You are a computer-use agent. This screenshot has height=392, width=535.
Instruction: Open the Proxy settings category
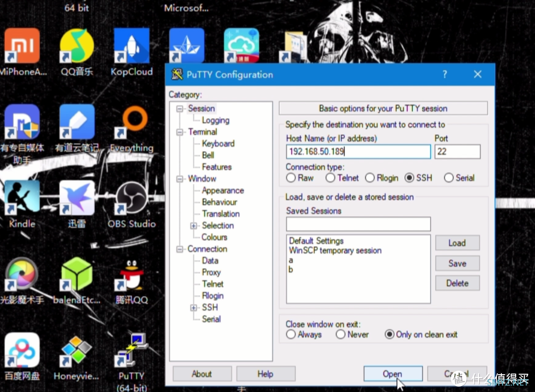(211, 272)
